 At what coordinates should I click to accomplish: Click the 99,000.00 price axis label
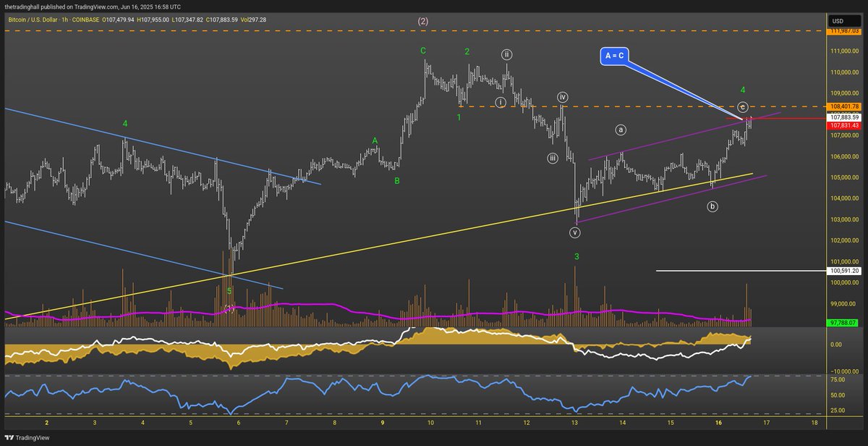[844, 304]
